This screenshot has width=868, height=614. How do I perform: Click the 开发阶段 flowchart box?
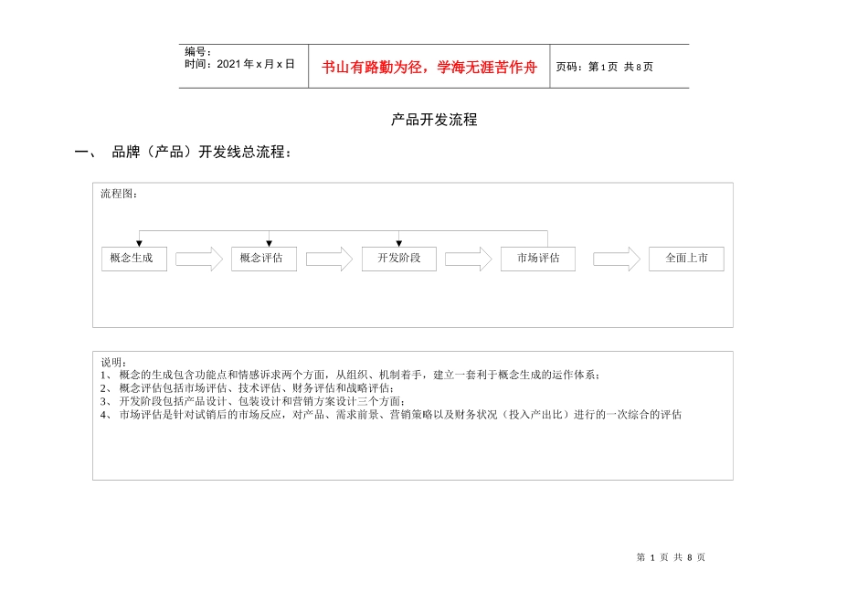(x=399, y=259)
